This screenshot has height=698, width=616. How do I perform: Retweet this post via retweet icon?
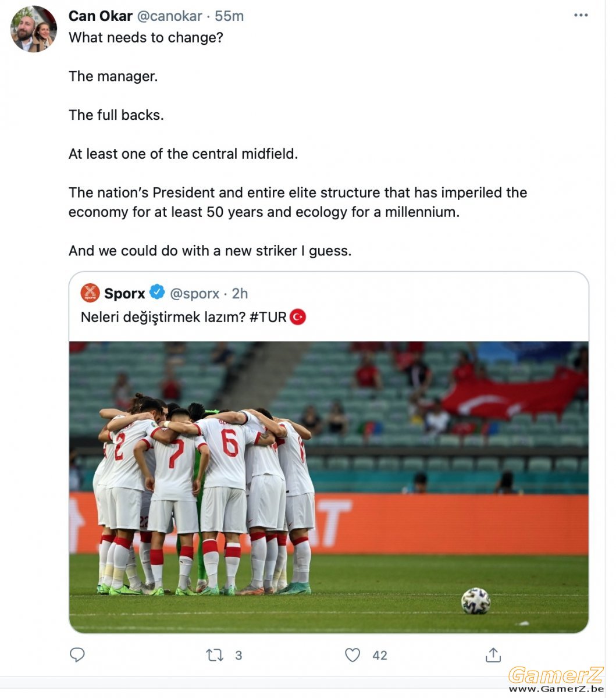pos(215,656)
